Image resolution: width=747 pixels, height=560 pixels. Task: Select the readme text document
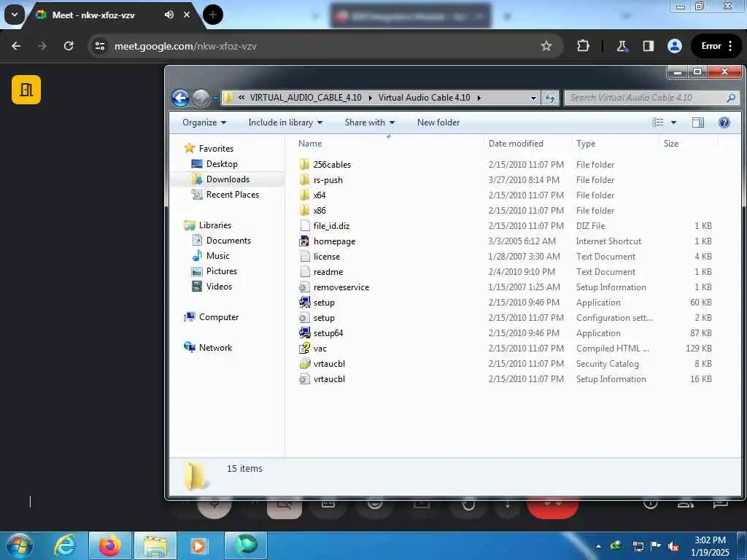[328, 272]
